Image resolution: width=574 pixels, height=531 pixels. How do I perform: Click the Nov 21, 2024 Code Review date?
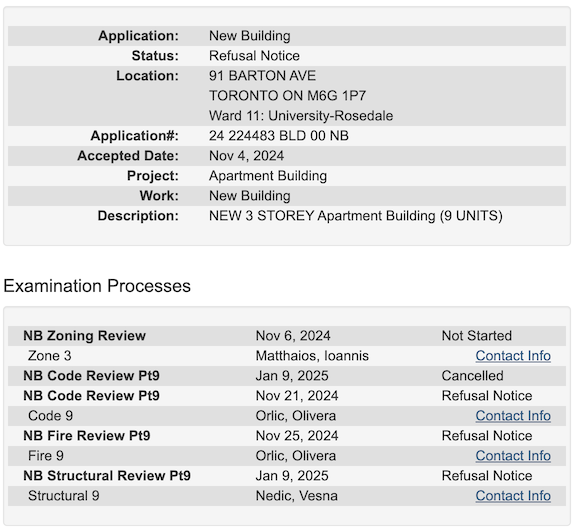297,396
